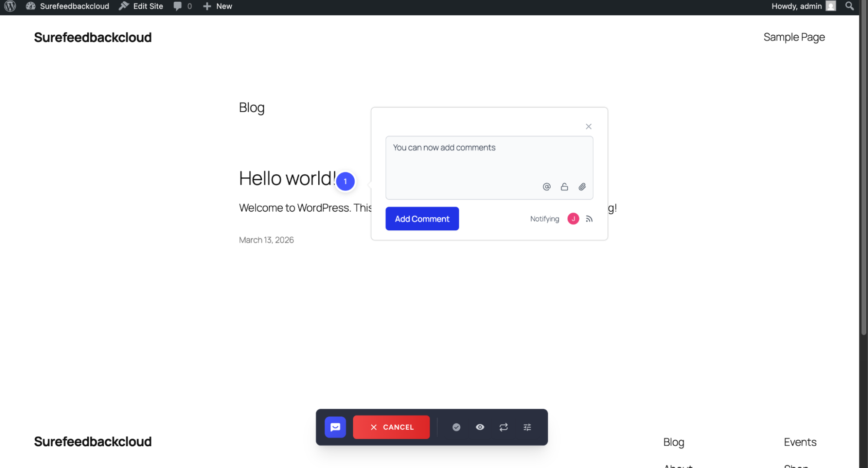Close the comment popup with X
The image size is (868, 468).
[x=588, y=126]
